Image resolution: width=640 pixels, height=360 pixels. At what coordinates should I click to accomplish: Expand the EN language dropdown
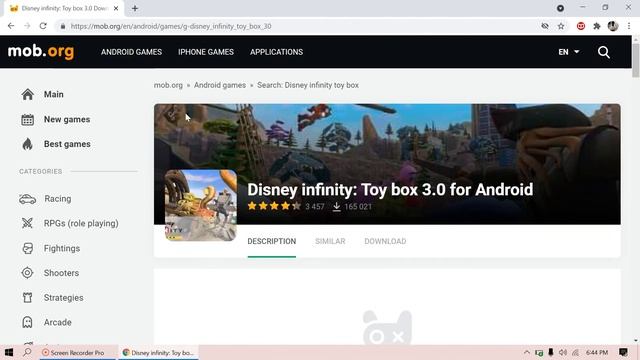(x=569, y=52)
